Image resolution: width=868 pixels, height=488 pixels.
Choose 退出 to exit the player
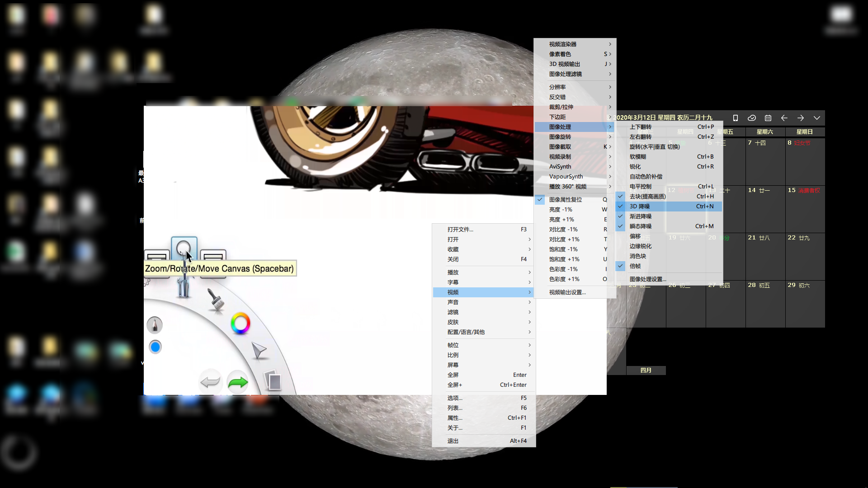[484, 441]
